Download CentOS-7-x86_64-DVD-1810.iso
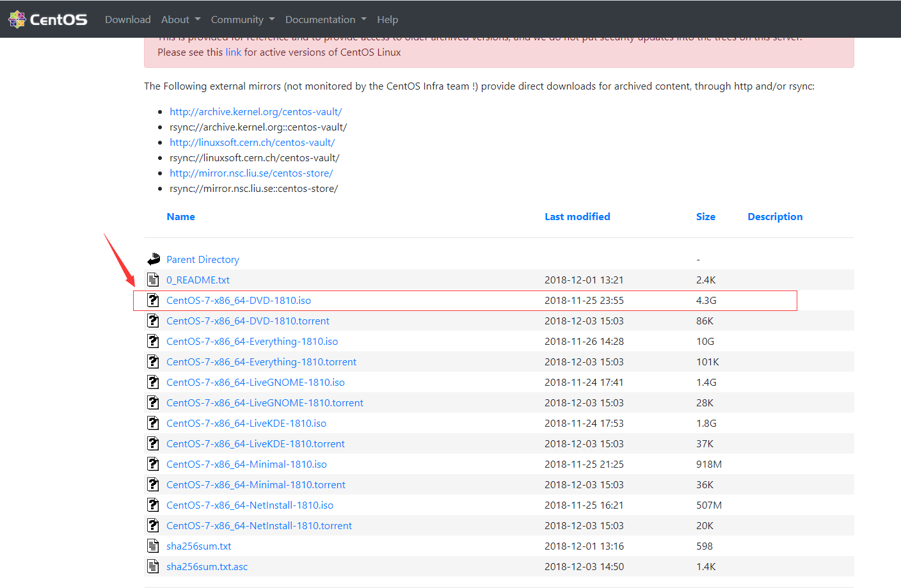Viewport: 901px width, 588px height. pyautogui.click(x=239, y=300)
